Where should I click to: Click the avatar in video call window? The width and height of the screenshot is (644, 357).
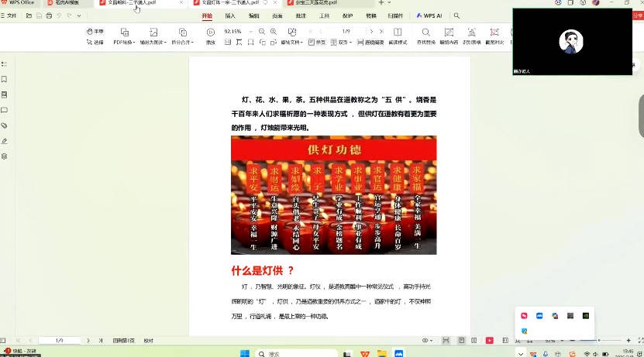point(571,42)
